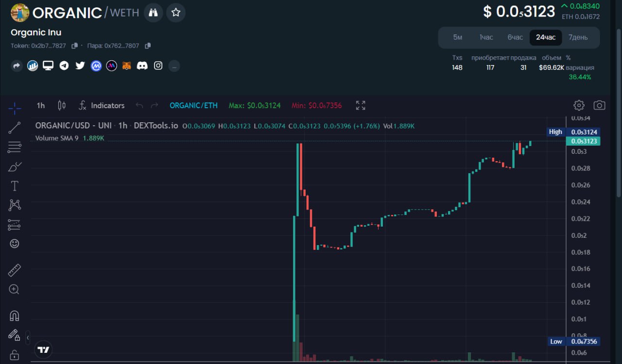This screenshot has width=622, height=364.
Task: Open the Instagram link icon
Action: 158,66
